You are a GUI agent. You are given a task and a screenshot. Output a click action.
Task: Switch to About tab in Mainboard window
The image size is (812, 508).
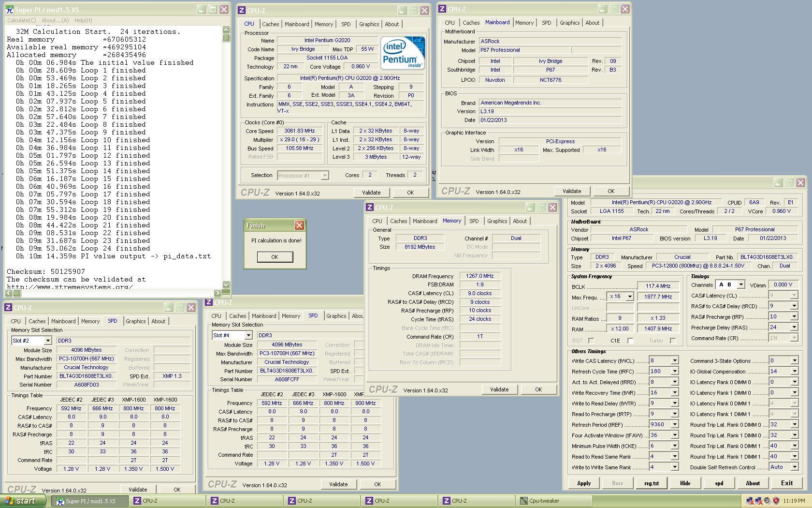click(x=592, y=23)
